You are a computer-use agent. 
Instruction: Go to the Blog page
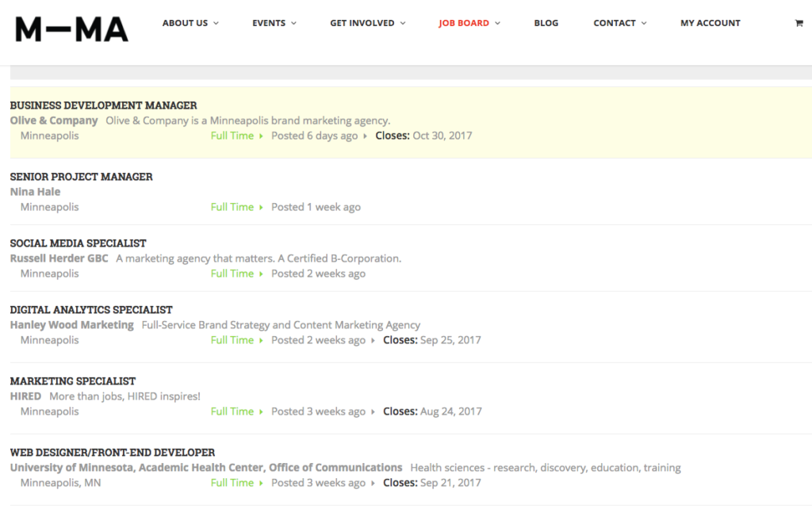(546, 23)
